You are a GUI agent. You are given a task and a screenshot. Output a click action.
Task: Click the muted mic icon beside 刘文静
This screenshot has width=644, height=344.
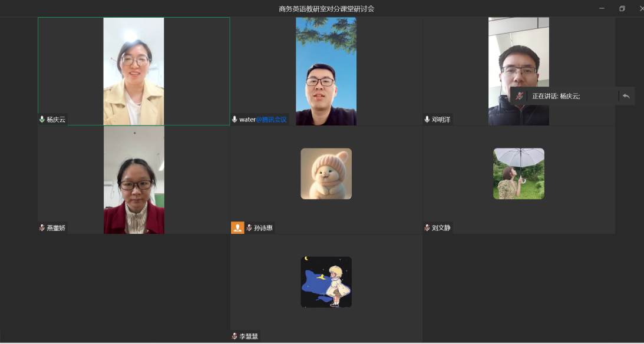(427, 228)
